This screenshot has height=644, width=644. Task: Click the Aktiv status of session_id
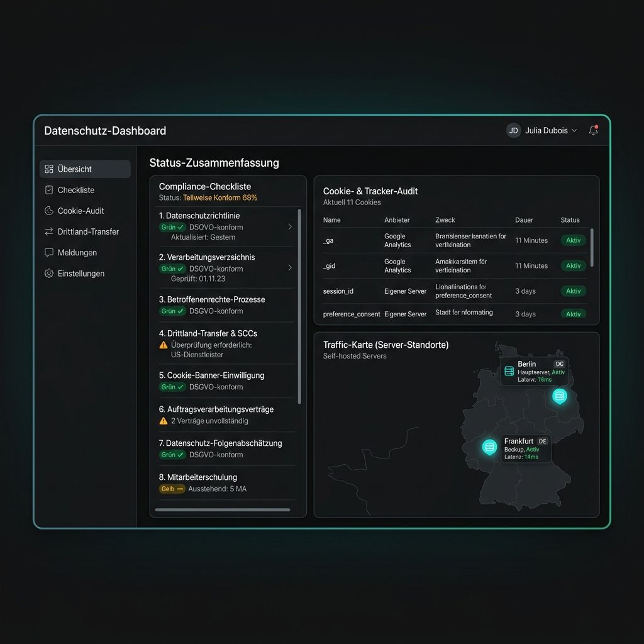[x=574, y=291]
